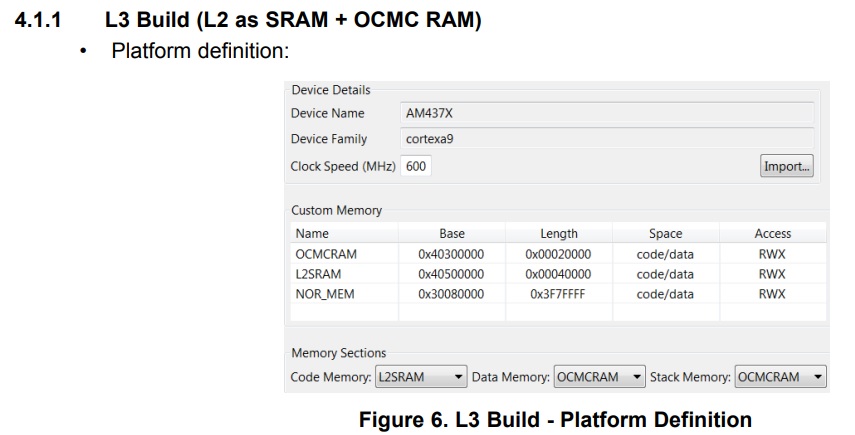The width and height of the screenshot is (855, 435).
Task: Click the Import... button
Action: click(x=787, y=166)
